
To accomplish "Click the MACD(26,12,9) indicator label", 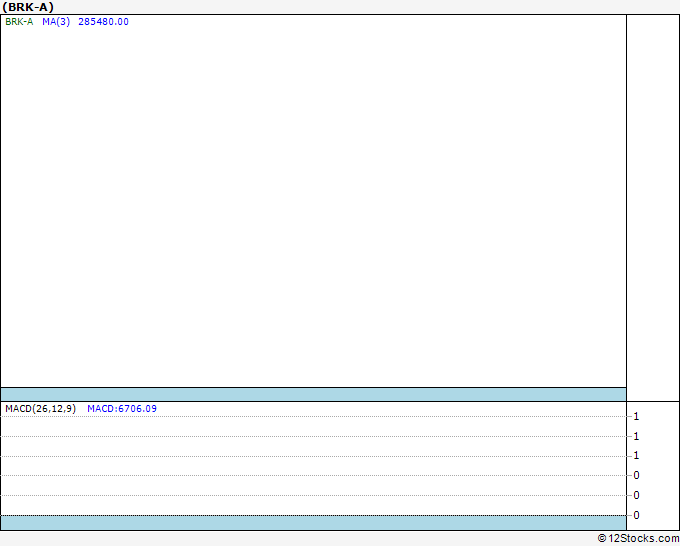I will pyautogui.click(x=40, y=409).
